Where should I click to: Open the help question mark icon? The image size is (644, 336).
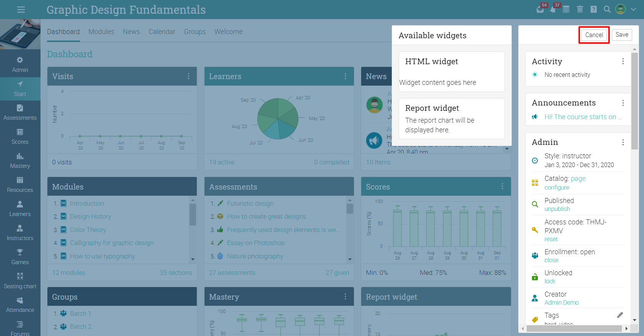(x=594, y=10)
